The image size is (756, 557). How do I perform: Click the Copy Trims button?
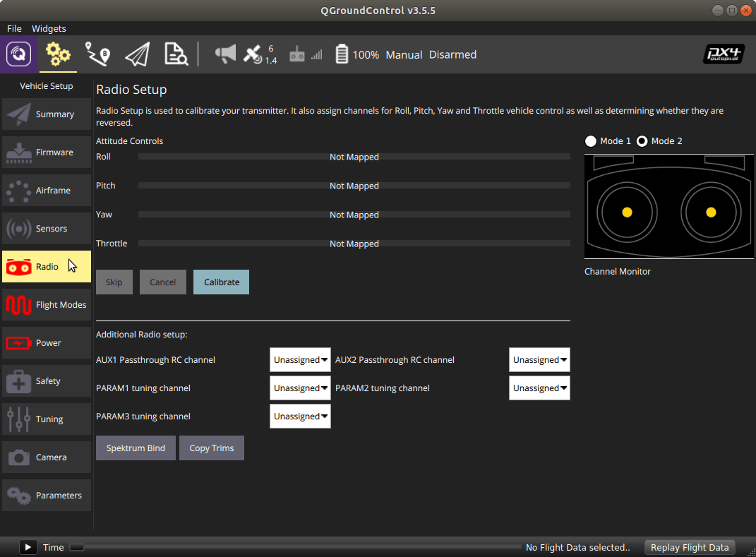[212, 448]
